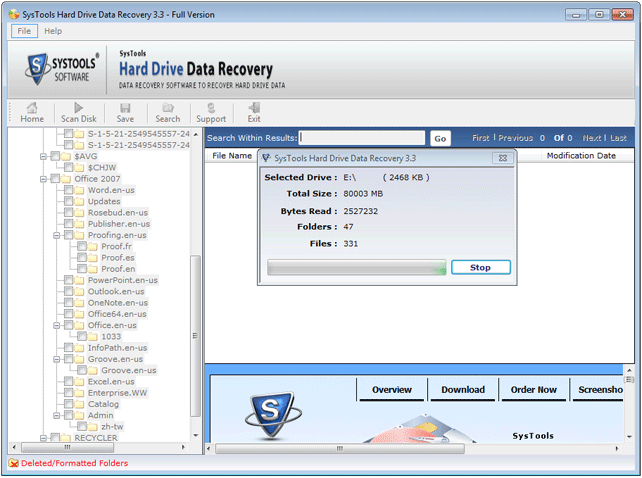Collapse the Groove.en-us parent node
Screen dimensions: 642x478
click(57, 359)
